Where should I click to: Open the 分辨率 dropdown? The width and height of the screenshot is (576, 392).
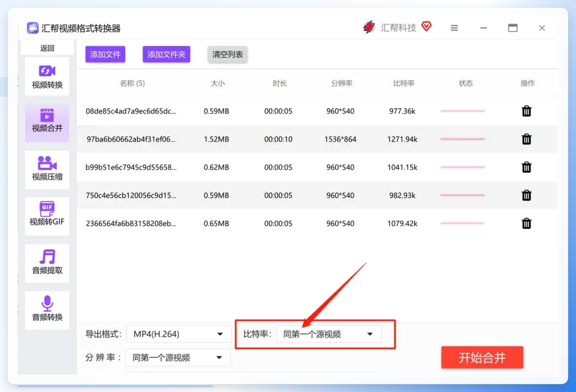(178, 358)
